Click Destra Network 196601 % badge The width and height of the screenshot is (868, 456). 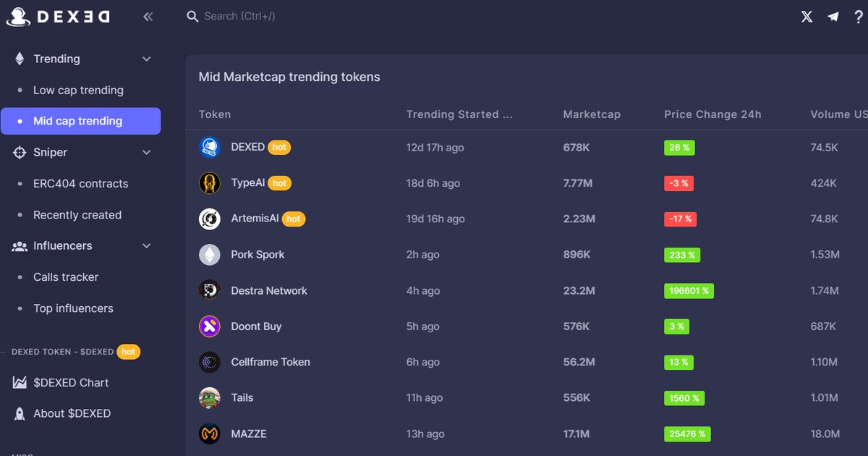[689, 290]
